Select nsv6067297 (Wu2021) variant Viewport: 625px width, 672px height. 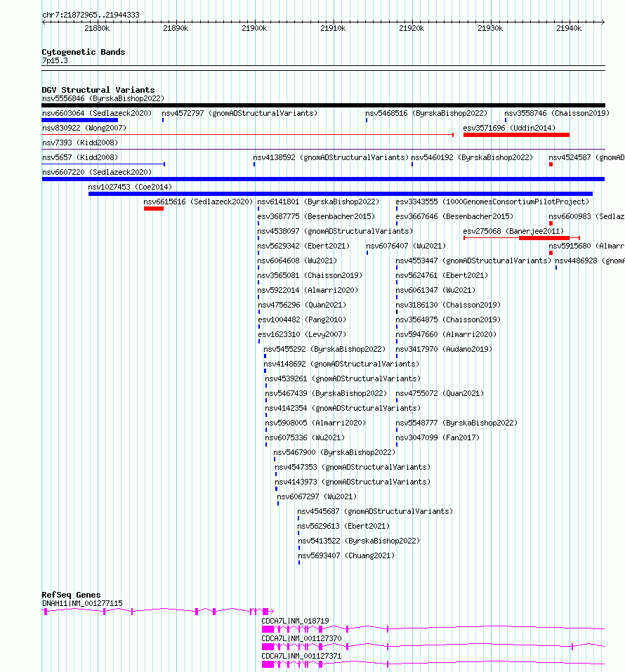[x=317, y=496]
